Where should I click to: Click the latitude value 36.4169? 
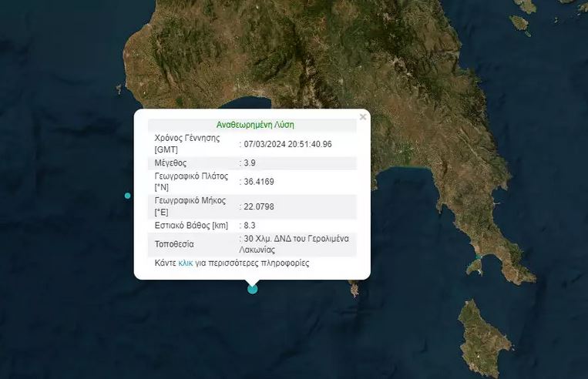point(260,182)
